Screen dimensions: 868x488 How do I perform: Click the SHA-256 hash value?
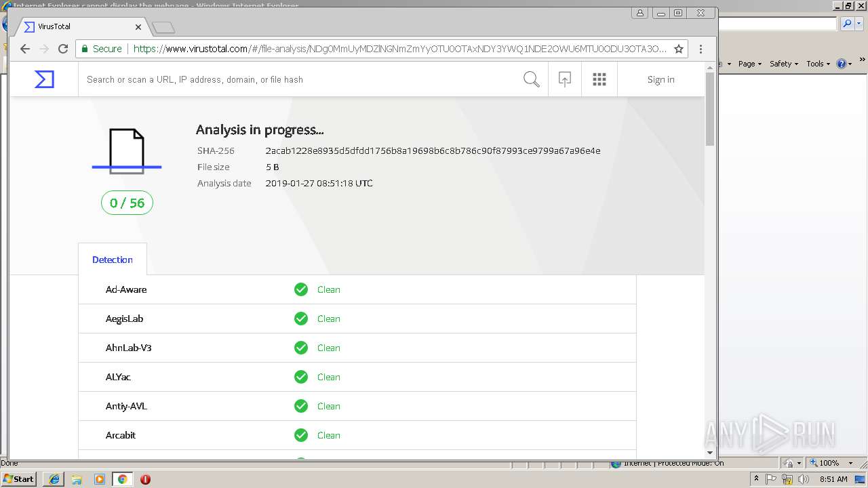point(433,150)
